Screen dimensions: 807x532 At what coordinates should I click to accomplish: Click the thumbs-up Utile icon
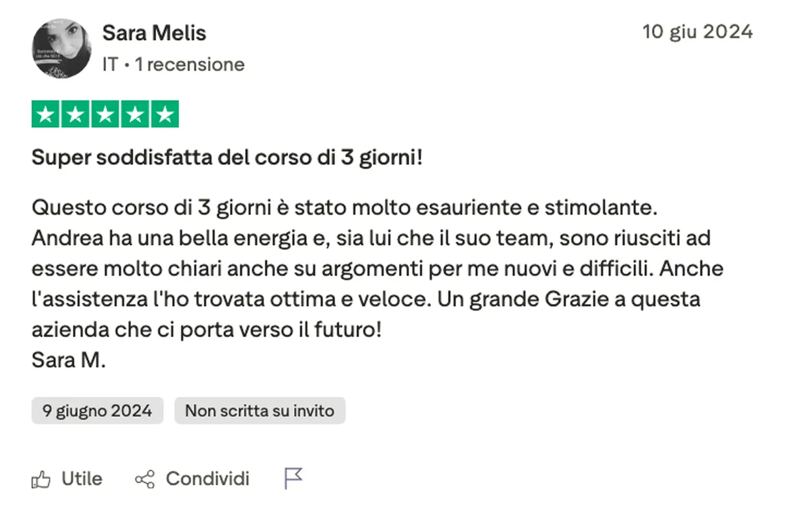pos(41,479)
